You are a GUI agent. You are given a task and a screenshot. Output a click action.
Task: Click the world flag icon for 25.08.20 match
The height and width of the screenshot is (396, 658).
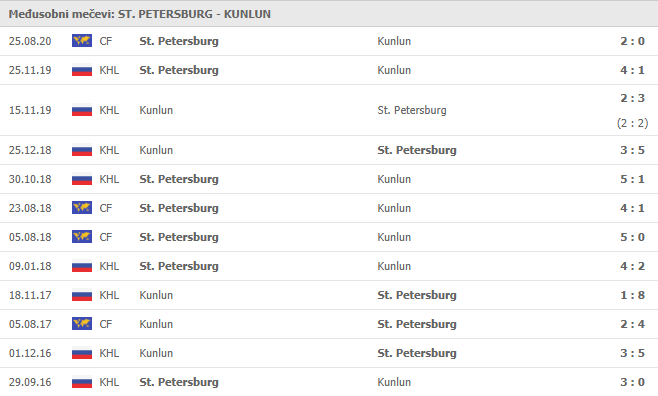82,41
